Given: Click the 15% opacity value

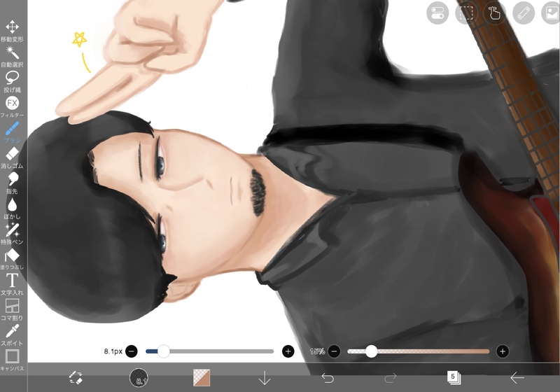Looking at the screenshot, I should pyautogui.click(x=317, y=351).
